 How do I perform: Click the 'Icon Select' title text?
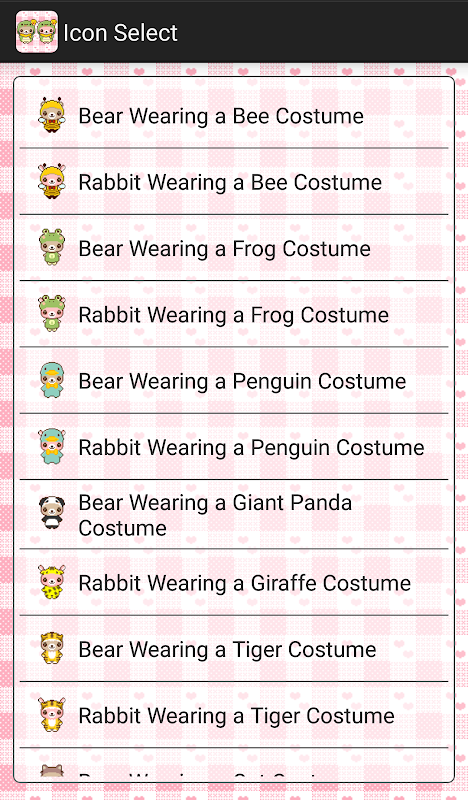tap(120, 33)
